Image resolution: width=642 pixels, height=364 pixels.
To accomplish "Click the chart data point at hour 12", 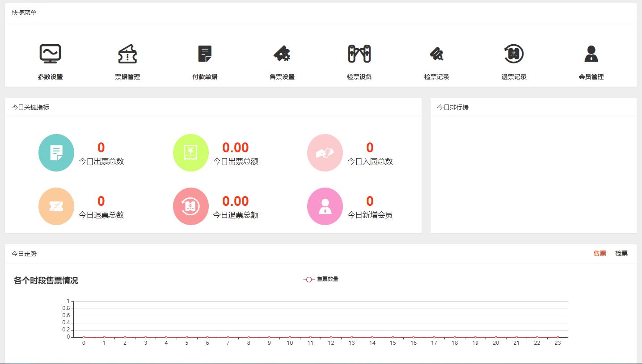I will point(331,337).
